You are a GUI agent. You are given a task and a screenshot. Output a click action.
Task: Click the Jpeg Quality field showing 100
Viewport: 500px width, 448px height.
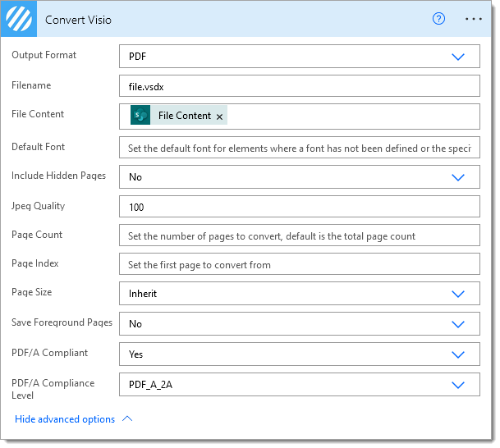300,207
